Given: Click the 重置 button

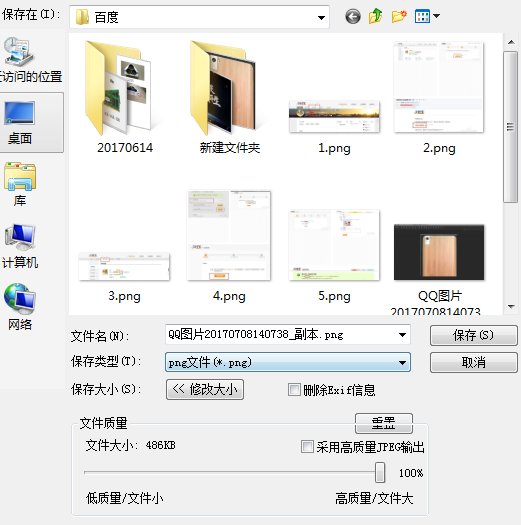Looking at the screenshot, I should tap(384, 423).
